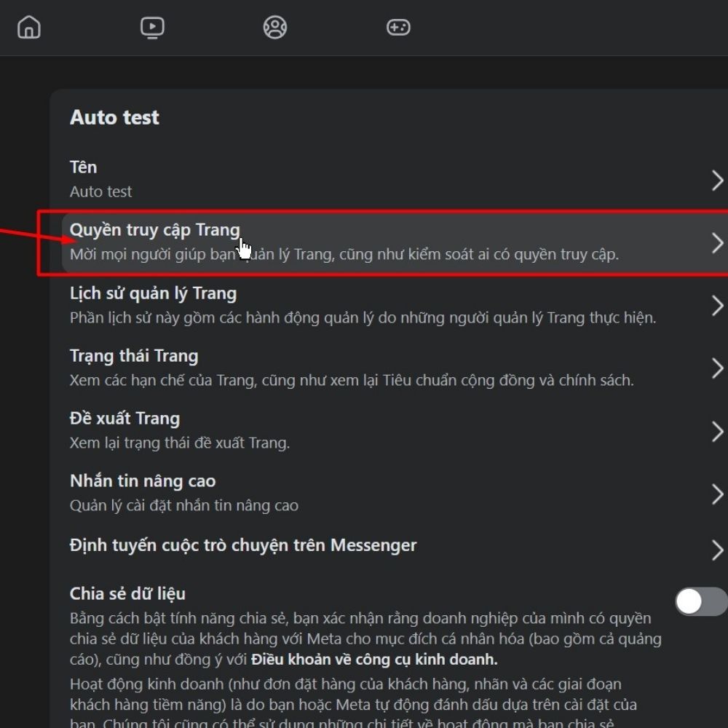The width and height of the screenshot is (728, 728).
Task: Open Lịch sử quản lý Trang label
Action: tap(153, 293)
